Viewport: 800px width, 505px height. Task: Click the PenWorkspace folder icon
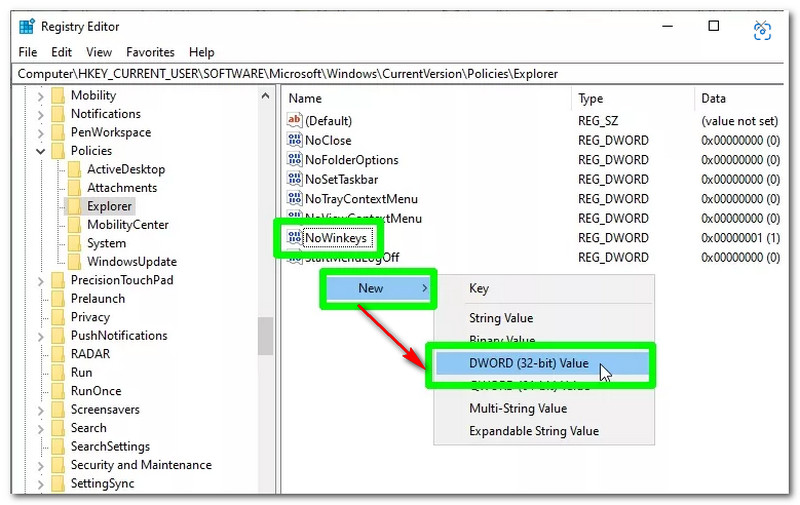58,132
